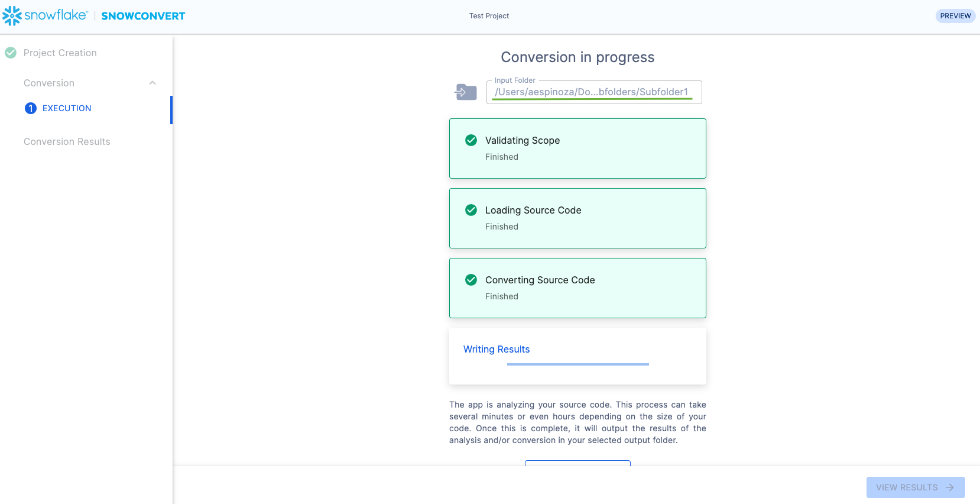The width and height of the screenshot is (980, 504).
Task: Select the EXECUTION step in sidebar
Action: (67, 108)
